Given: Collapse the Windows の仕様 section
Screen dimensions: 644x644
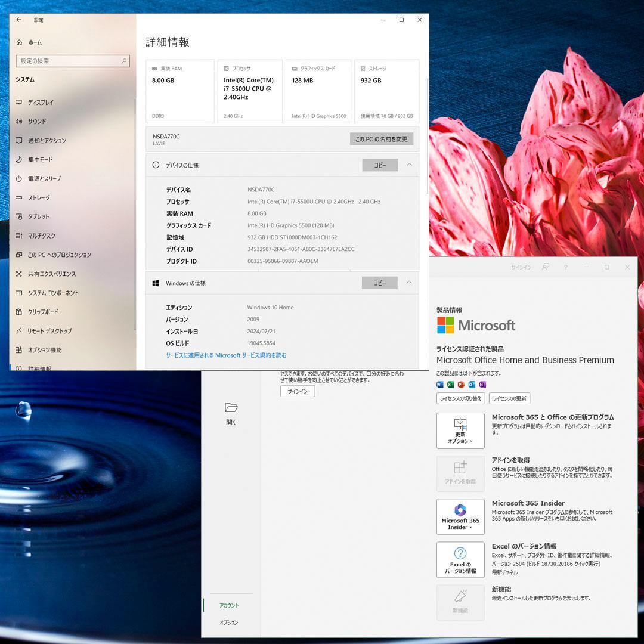Looking at the screenshot, I should (409, 283).
